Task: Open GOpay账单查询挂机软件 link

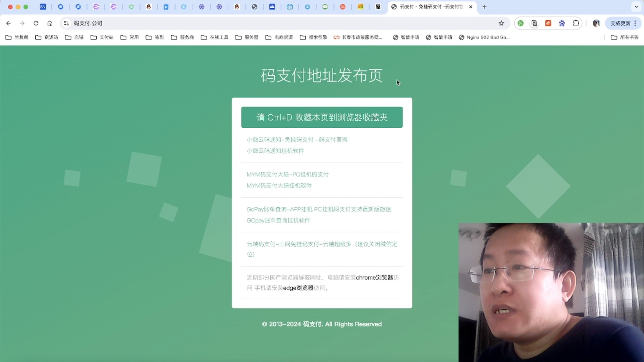Action: coord(278,220)
